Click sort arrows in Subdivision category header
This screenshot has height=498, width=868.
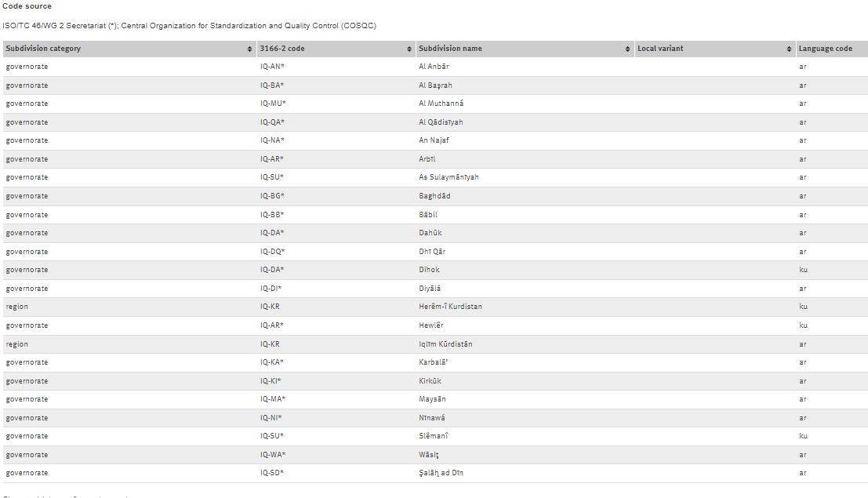(249, 49)
